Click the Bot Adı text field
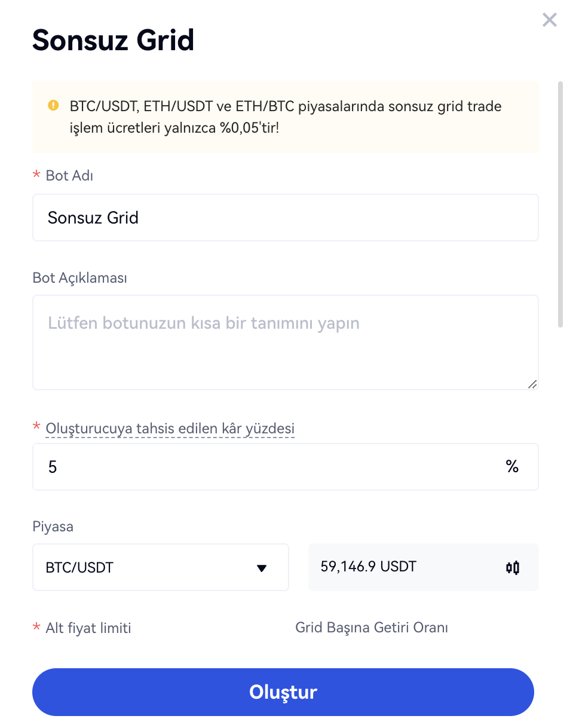Viewport: 576px width, 728px height. coord(285,218)
